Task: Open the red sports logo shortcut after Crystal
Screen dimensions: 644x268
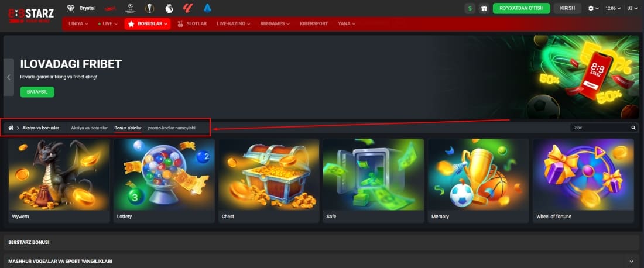Action: pyautogui.click(x=109, y=8)
